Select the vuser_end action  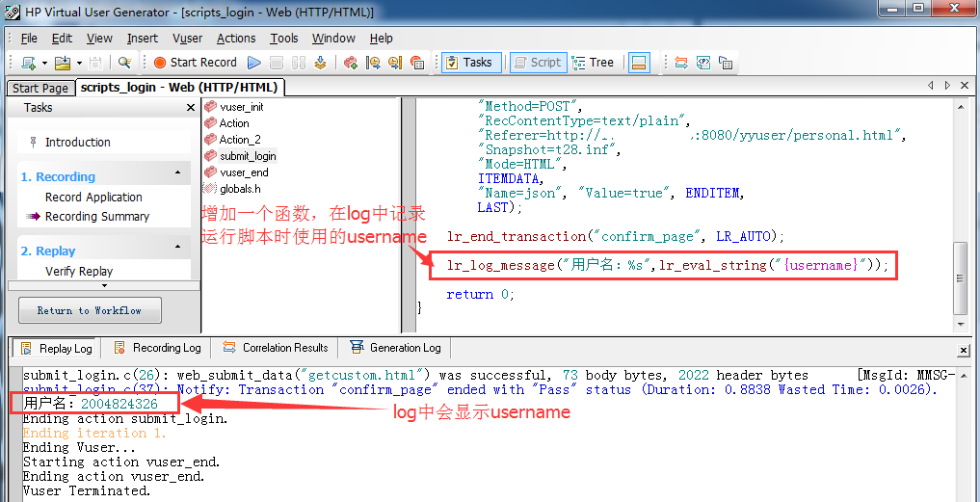tap(236, 172)
